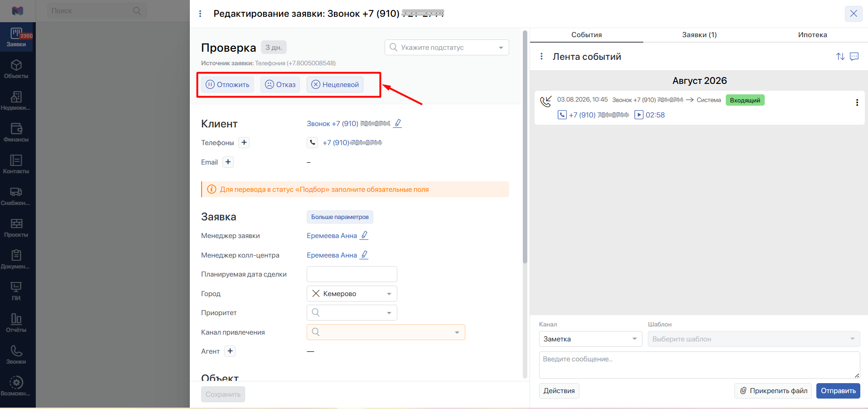Open the client link Звонок +7 (910)
Viewport: 868px width, 409px height.
coord(348,123)
